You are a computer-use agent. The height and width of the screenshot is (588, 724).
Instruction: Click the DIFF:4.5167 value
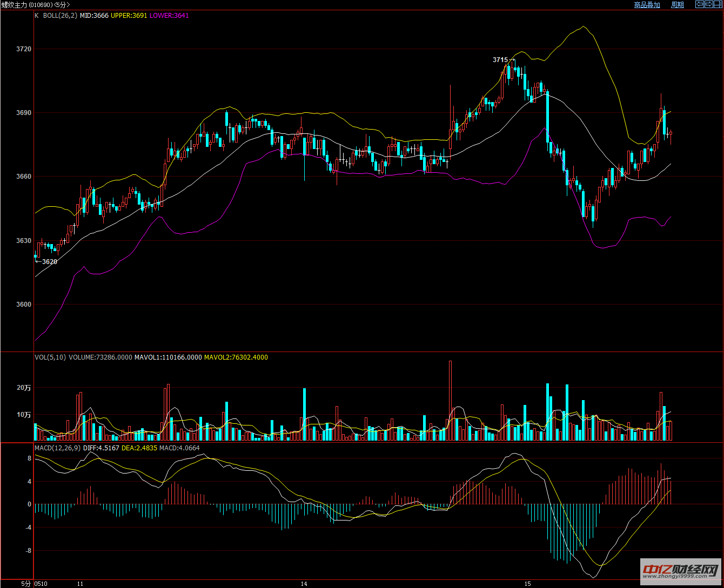101,448
